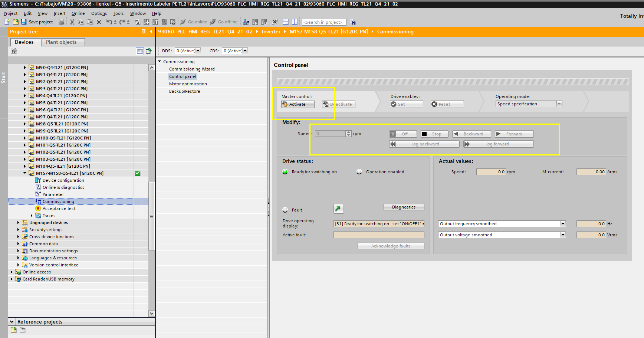Screen dimensions: 644x338
Task: Click the Cut scissors icon
Action: [x=72, y=22]
